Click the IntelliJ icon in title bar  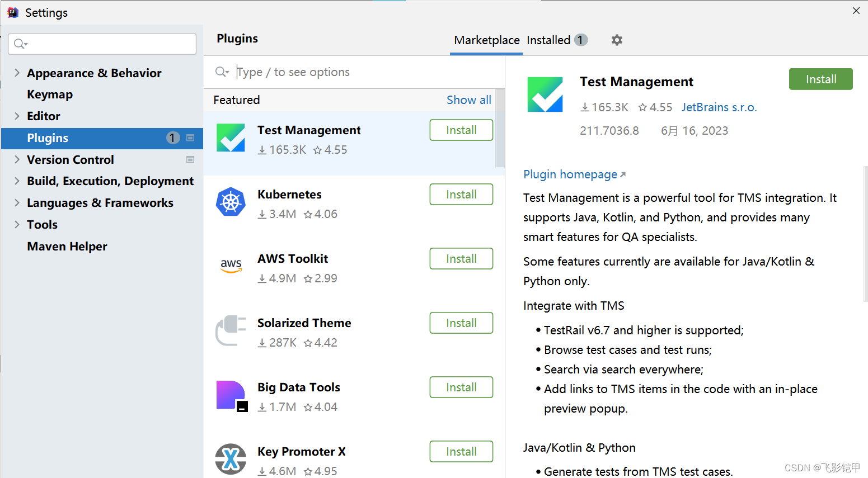pyautogui.click(x=13, y=12)
